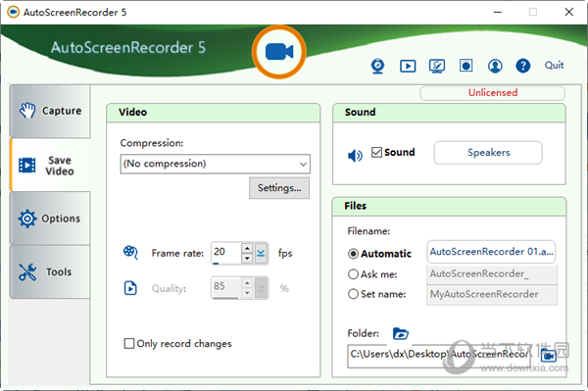Switch to the Capture tab

tap(50, 111)
